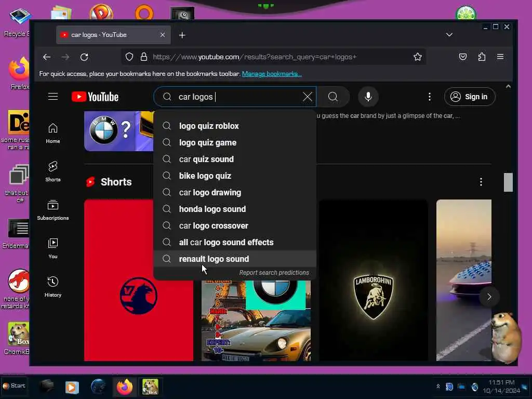Expand the list all tabs chevron
Screen dimensions: 532x399
pos(449,35)
